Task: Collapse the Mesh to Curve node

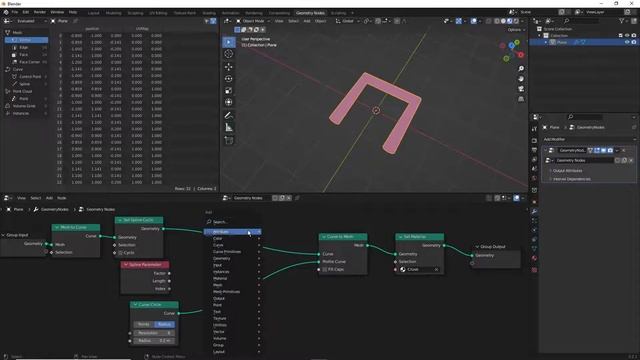Action: coord(57,227)
